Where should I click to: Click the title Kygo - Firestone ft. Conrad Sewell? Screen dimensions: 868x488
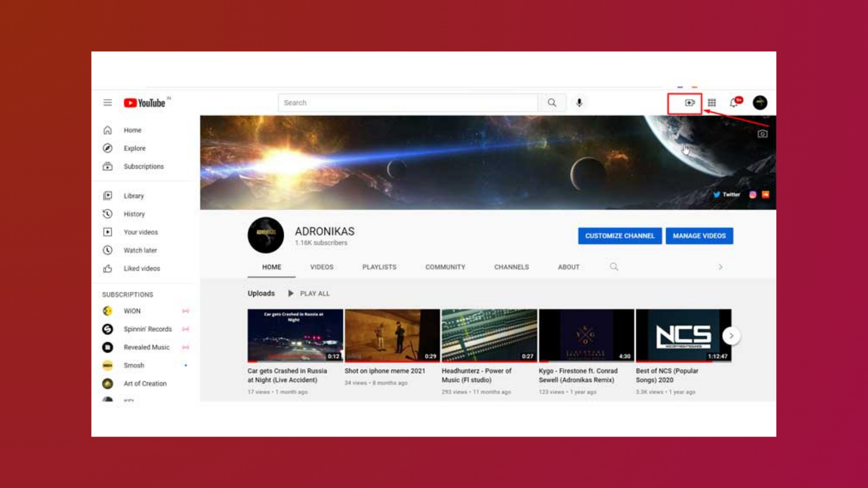click(x=578, y=375)
